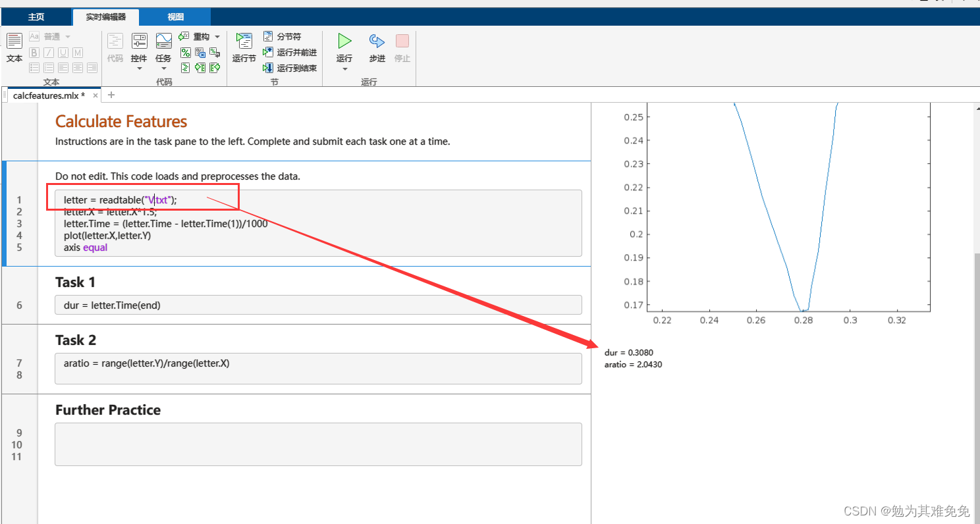Viewport: 980px width, 524px height.
Task: Toggle bulleted list formatting
Action: 34,67
